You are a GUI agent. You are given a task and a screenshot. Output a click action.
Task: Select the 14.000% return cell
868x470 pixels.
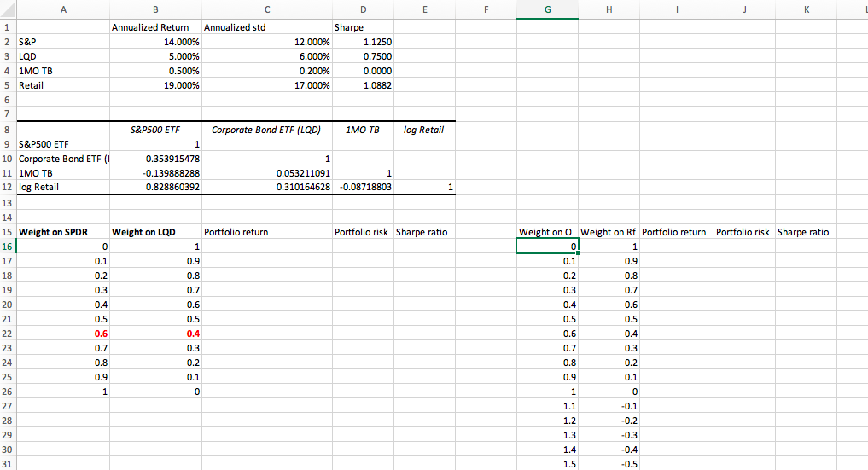155,42
